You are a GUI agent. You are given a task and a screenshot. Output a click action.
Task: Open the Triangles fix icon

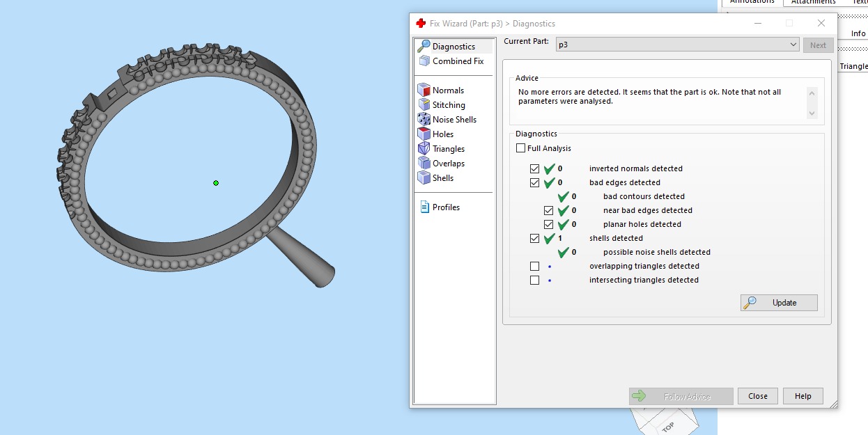pyautogui.click(x=424, y=148)
